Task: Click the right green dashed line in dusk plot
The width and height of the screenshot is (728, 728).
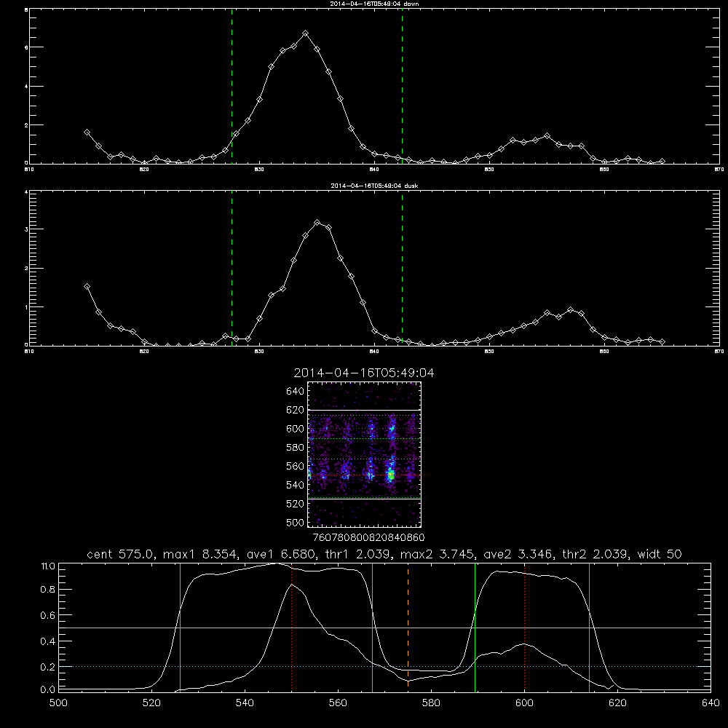Action: click(x=402, y=269)
